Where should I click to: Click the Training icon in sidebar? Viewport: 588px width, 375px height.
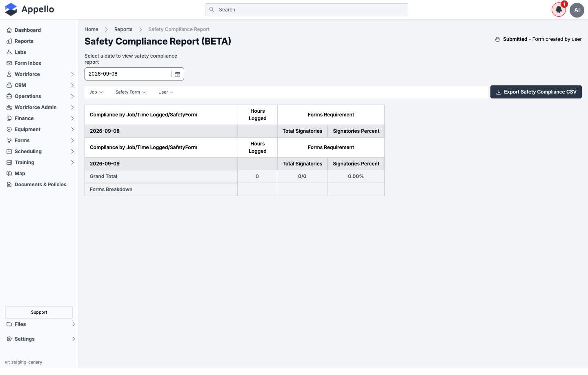tap(9, 163)
